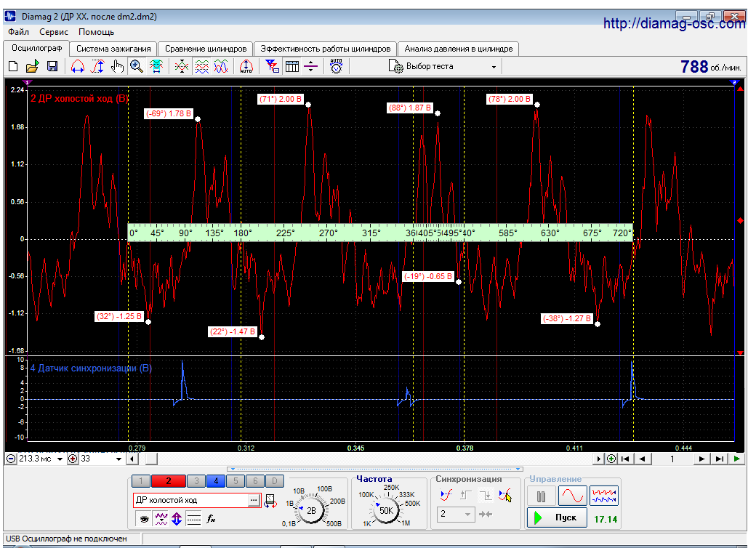756x548 pixels.
Task: Click the pause button in Управление
Action: click(541, 496)
